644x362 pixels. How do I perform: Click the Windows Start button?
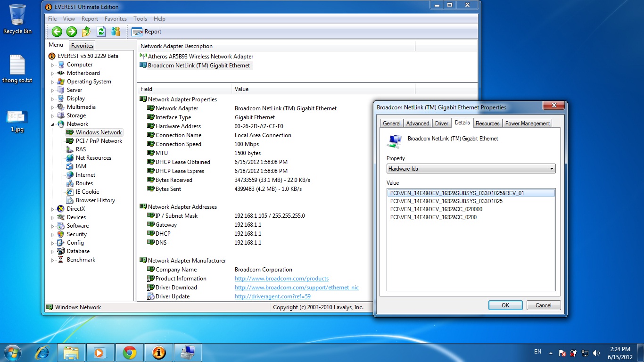[12, 353]
